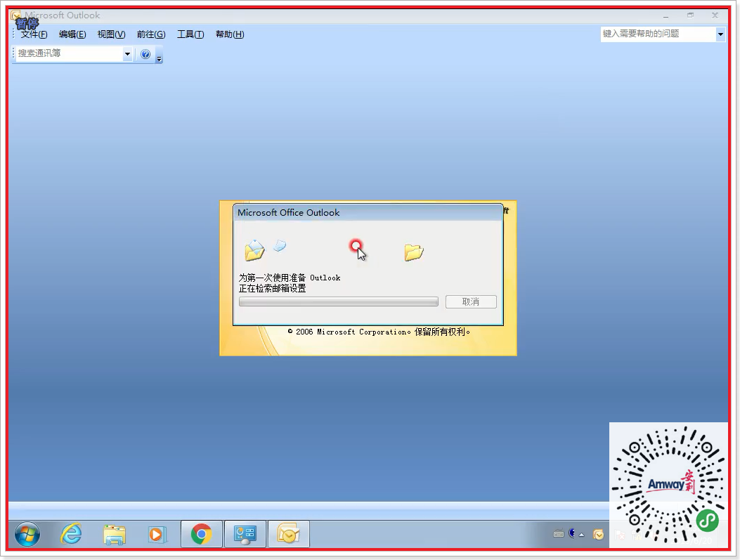Switch to Google Chrome on the taskbar
The image size is (740, 560).
[202, 535]
